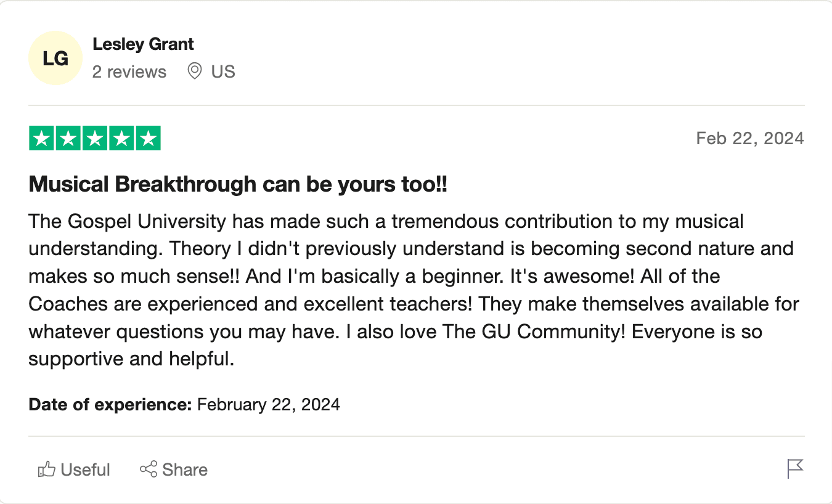Screen dimensions: 832x504
Task: Click the thumbs-up Useful icon
Action: [47, 469]
